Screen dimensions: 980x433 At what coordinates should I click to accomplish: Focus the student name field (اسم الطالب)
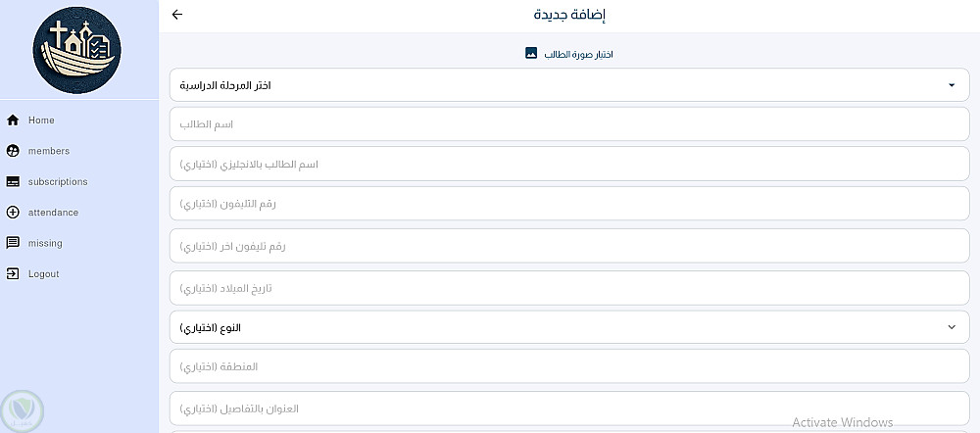pyautogui.click(x=568, y=124)
